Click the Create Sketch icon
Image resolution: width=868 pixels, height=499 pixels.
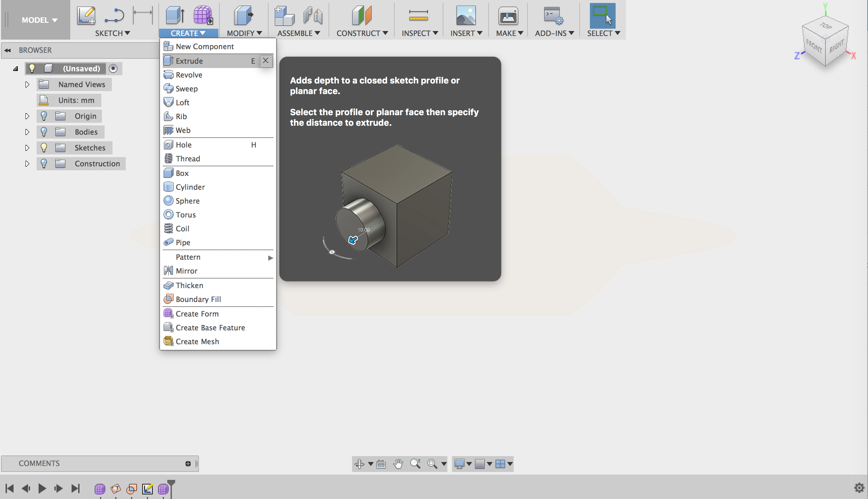[x=86, y=16]
